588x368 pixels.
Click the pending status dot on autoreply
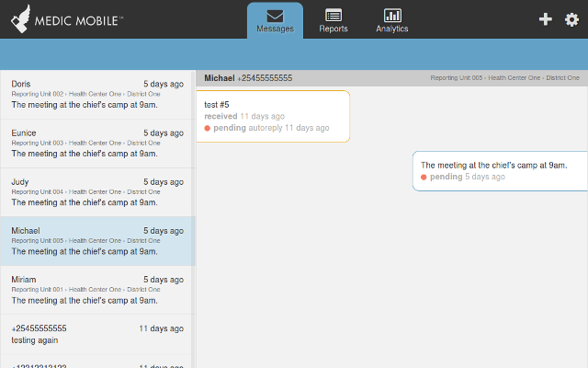coord(207,129)
